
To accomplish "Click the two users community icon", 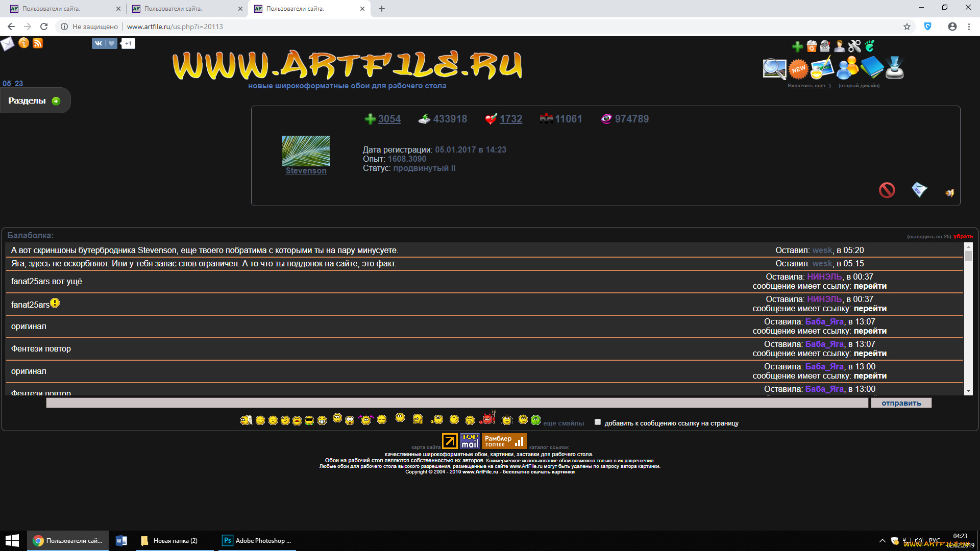I will pos(847,68).
